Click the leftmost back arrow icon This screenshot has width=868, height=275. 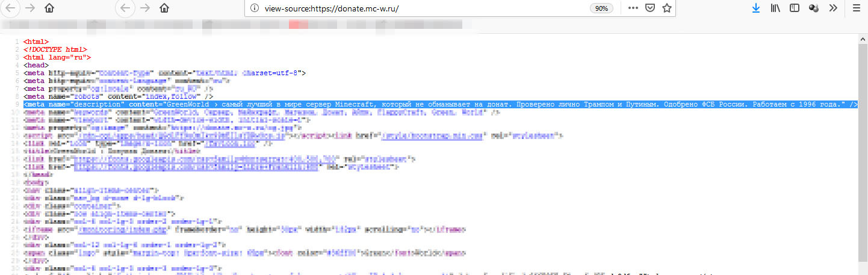click(11, 8)
